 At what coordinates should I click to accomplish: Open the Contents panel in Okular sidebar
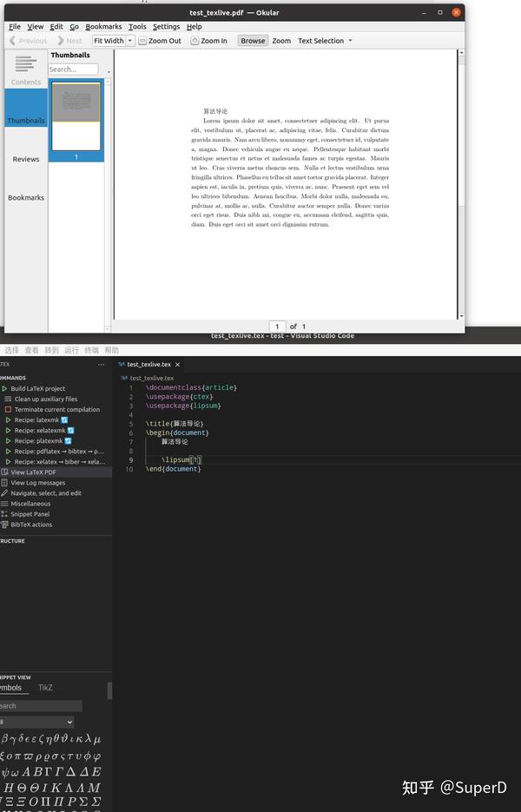(26, 69)
